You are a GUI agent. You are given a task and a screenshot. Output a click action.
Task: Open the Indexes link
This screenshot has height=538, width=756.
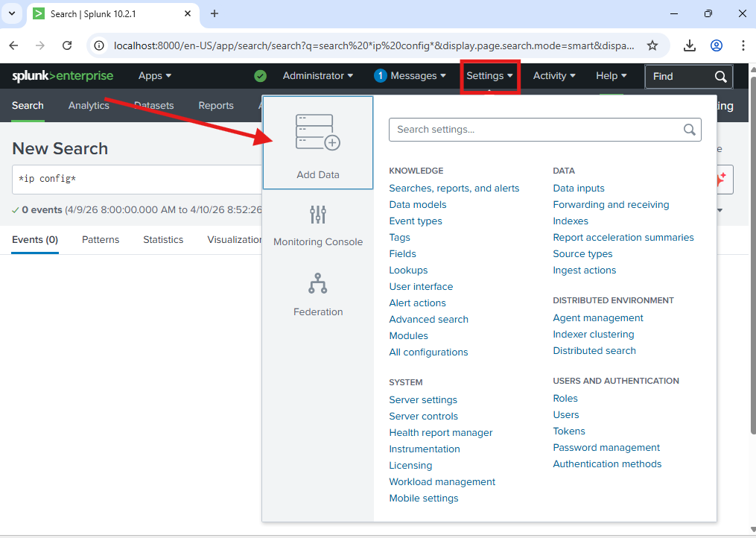pos(571,221)
